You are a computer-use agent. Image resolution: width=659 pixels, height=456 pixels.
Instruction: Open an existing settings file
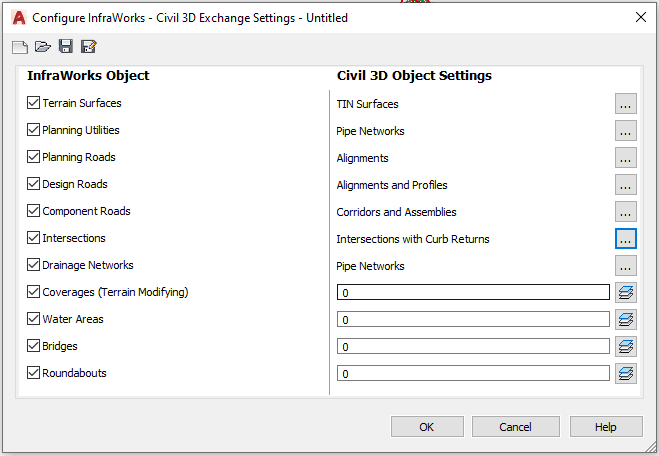pyautogui.click(x=42, y=47)
